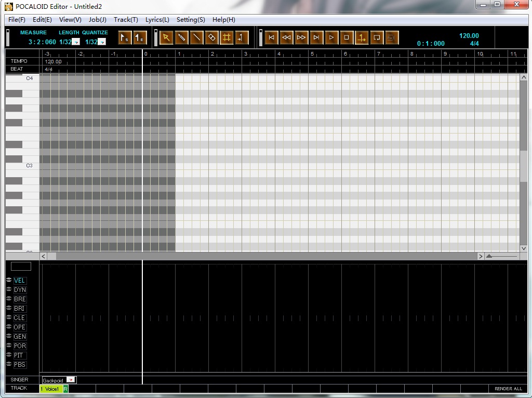The width and height of the screenshot is (532, 398).
Task: Toggle the auto-scroll arrow icon
Action: point(362,37)
